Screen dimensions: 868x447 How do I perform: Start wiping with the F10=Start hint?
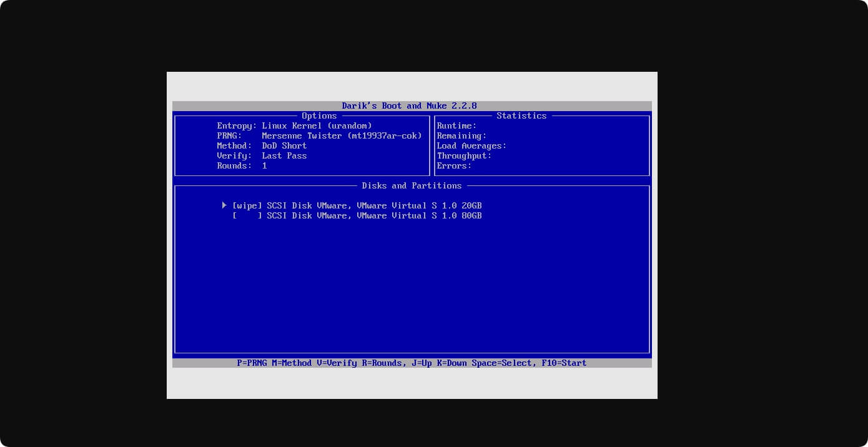tap(564, 363)
